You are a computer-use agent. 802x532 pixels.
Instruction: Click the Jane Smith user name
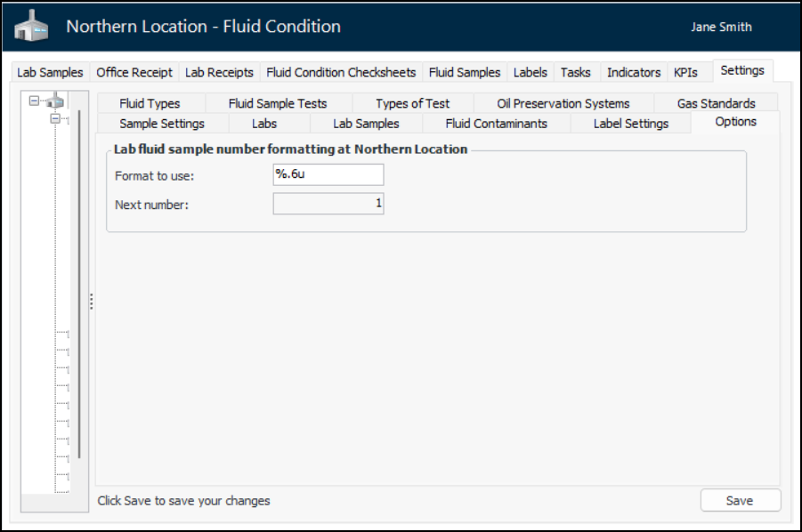point(721,28)
